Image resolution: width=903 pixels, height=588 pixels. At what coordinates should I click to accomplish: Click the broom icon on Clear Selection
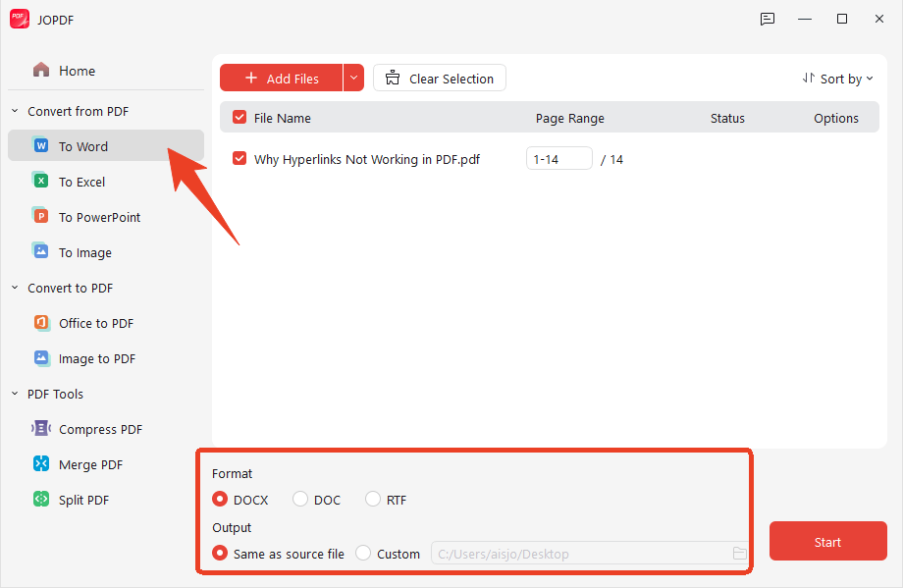click(393, 78)
